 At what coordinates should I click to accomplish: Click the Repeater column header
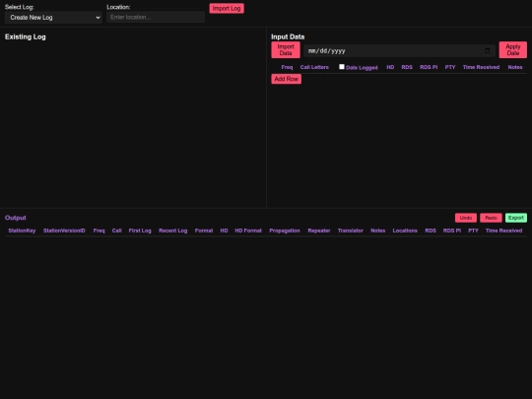(x=318, y=231)
